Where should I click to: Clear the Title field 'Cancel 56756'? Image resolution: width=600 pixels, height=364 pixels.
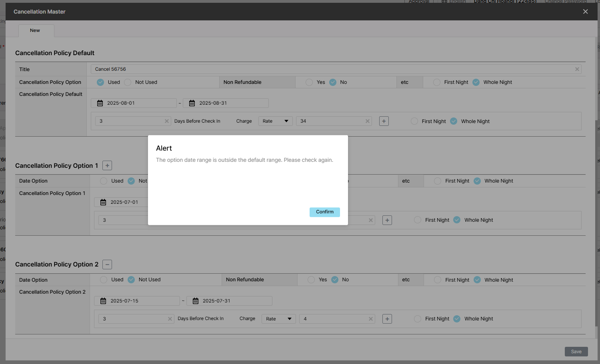pos(577,69)
